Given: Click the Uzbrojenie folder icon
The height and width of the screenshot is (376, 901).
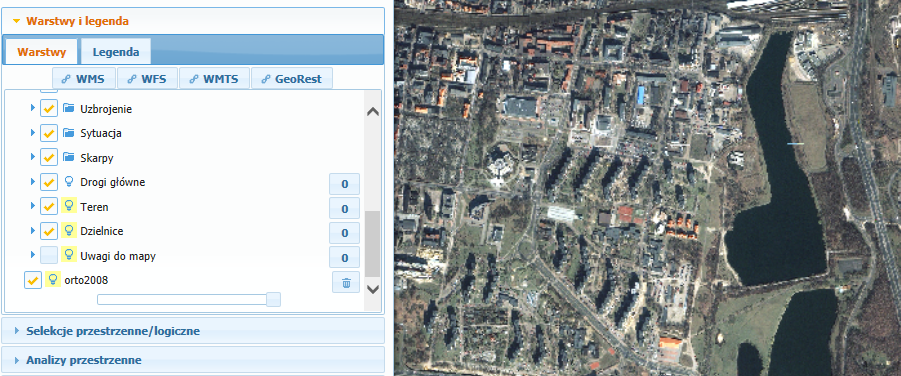Looking at the screenshot, I should [69, 108].
